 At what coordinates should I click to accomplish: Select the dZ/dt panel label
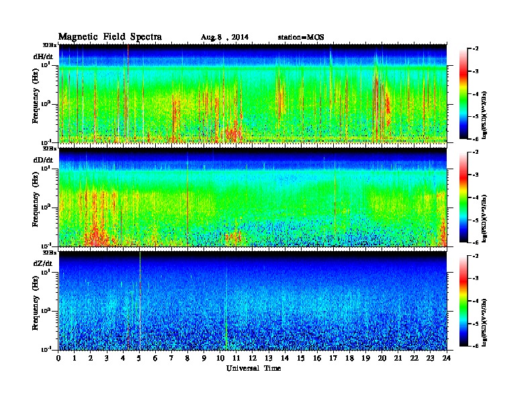(43, 263)
